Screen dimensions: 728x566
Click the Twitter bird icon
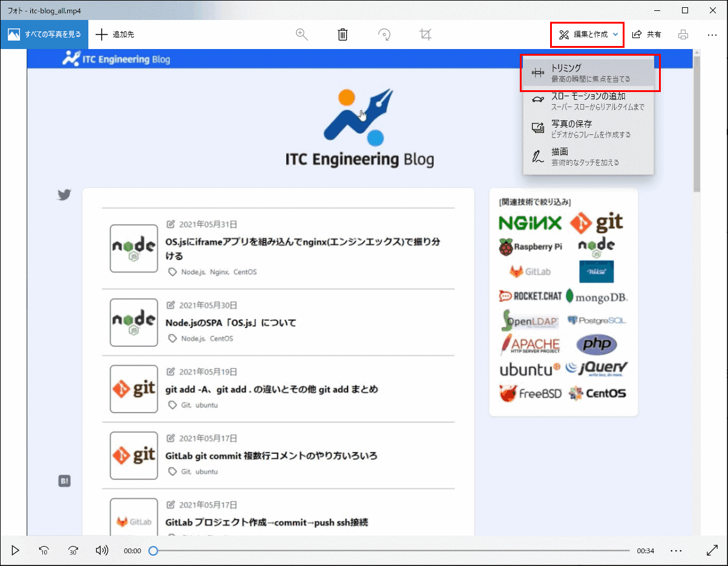tap(64, 195)
